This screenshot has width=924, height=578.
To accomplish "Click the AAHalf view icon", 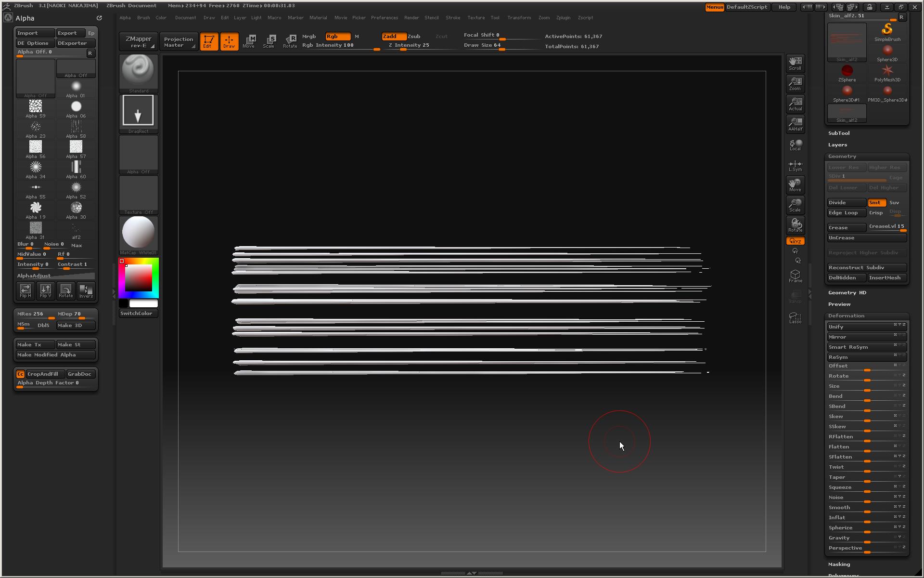I will (x=795, y=124).
